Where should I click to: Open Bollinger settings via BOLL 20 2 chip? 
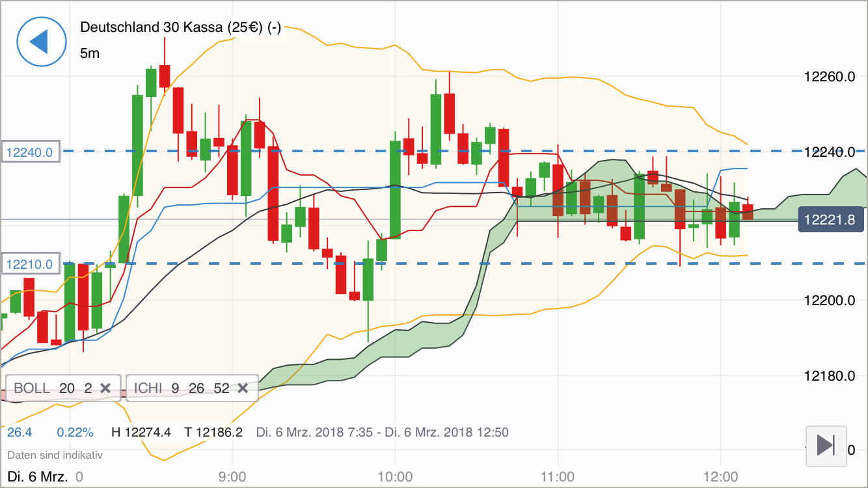[x=52, y=388]
